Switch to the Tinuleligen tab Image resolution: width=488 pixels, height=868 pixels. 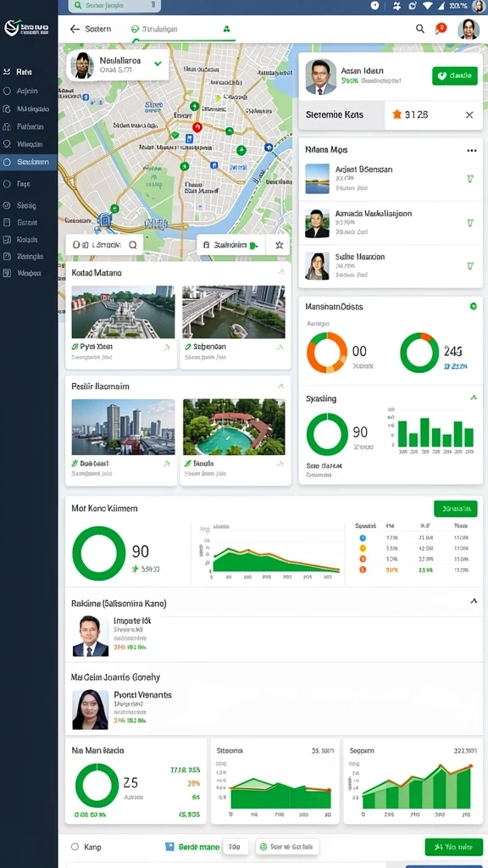[x=156, y=29]
